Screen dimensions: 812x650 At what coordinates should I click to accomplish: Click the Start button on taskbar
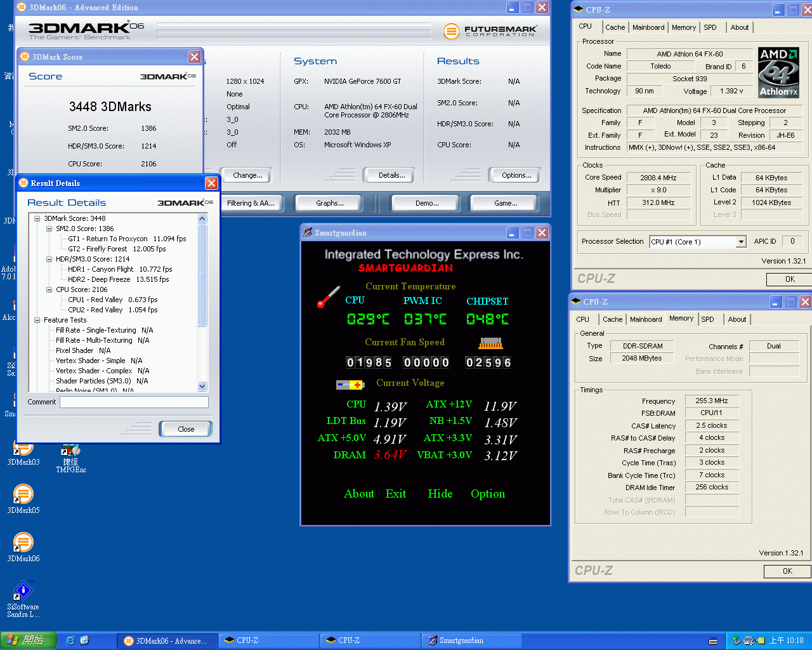pyautogui.click(x=29, y=640)
